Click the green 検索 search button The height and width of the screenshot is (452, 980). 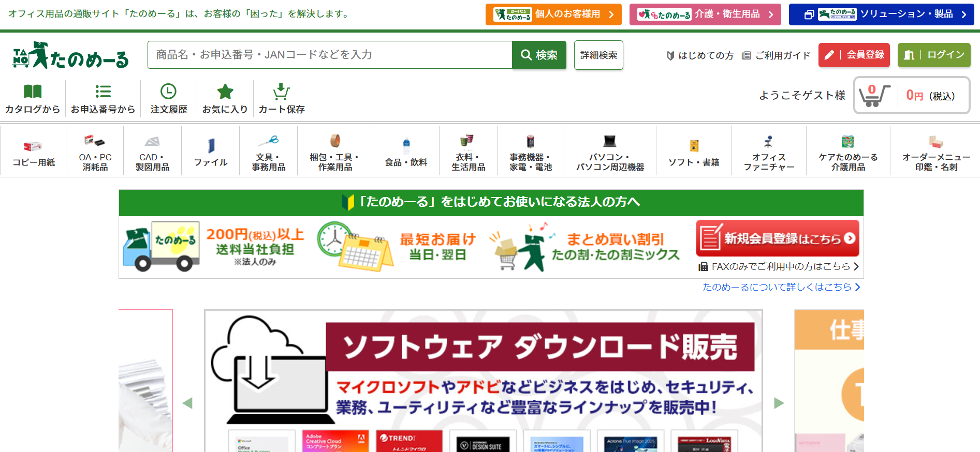(539, 55)
